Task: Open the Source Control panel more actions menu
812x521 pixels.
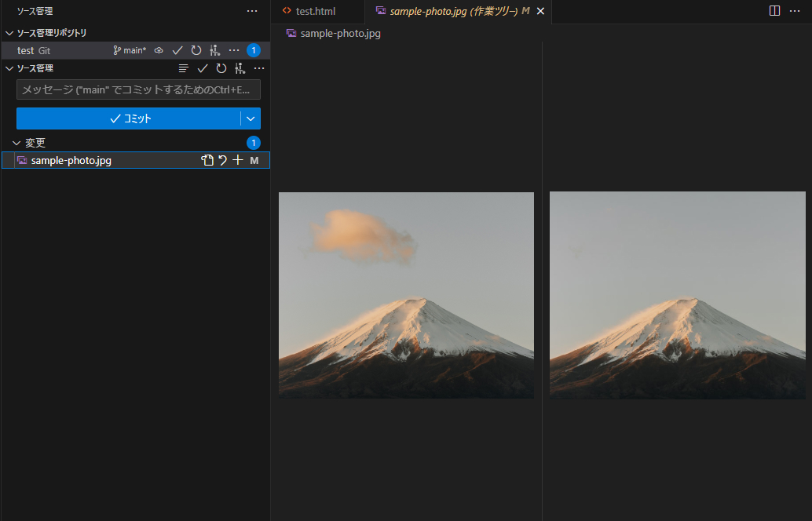Action: [252, 11]
